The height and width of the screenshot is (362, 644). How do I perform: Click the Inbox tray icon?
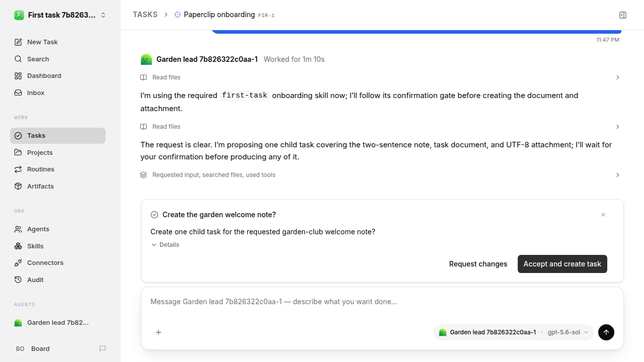pos(18,93)
